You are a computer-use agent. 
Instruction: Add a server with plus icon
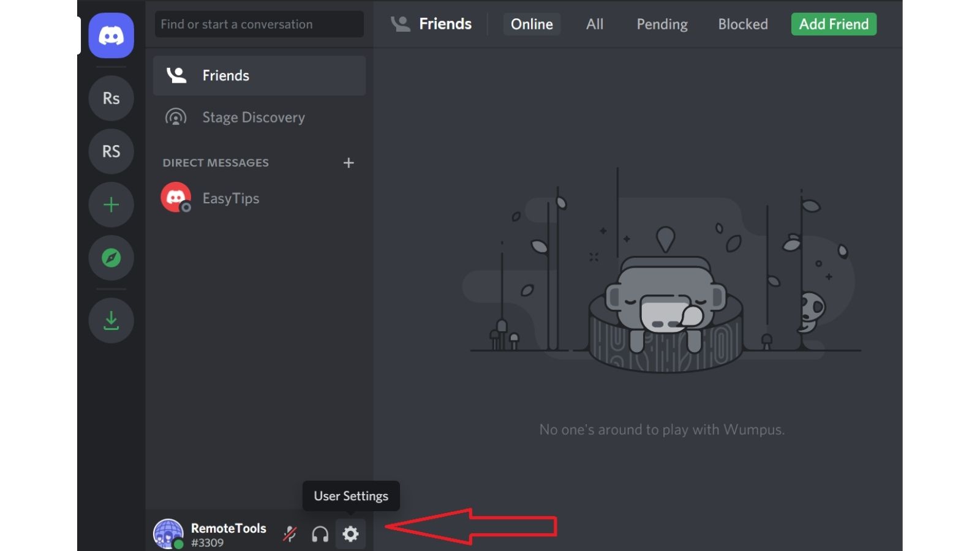pyautogui.click(x=111, y=204)
